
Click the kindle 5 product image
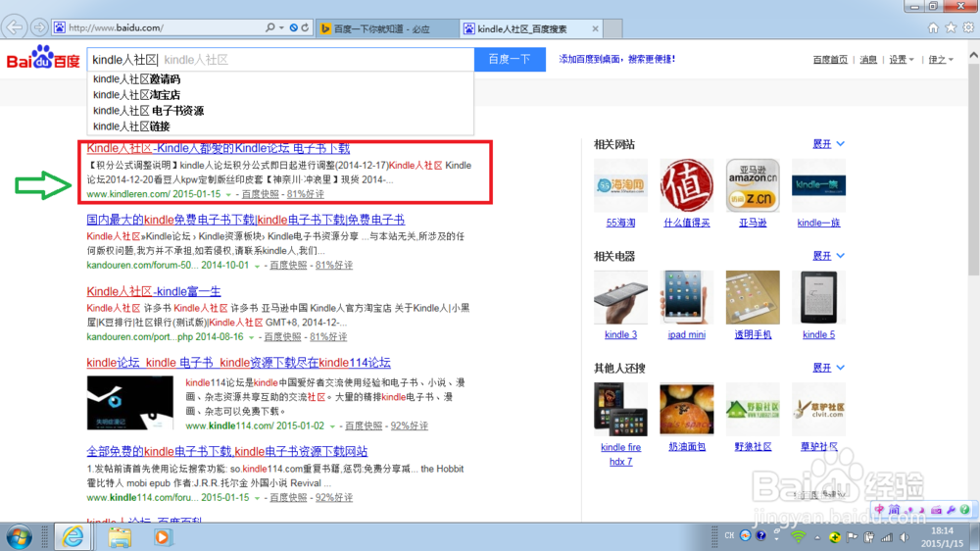point(818,297)
